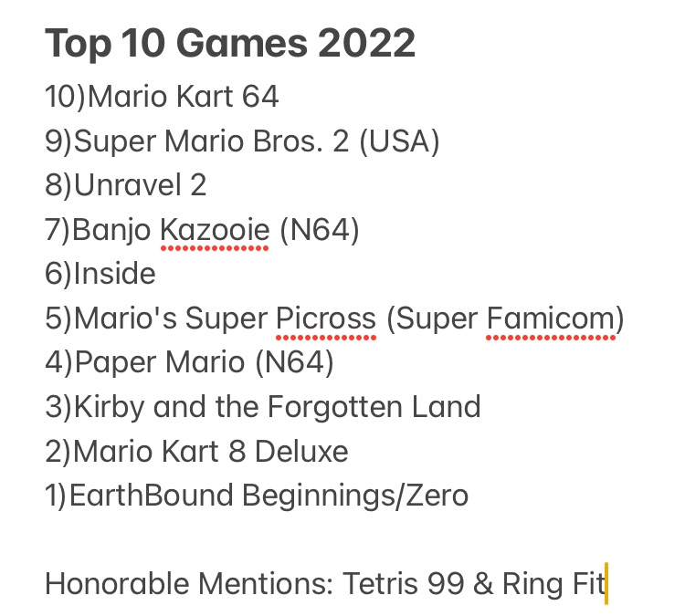Click the Honorable Mentions label text
Viewport: 685px width, 616px height.
(189, 584)
